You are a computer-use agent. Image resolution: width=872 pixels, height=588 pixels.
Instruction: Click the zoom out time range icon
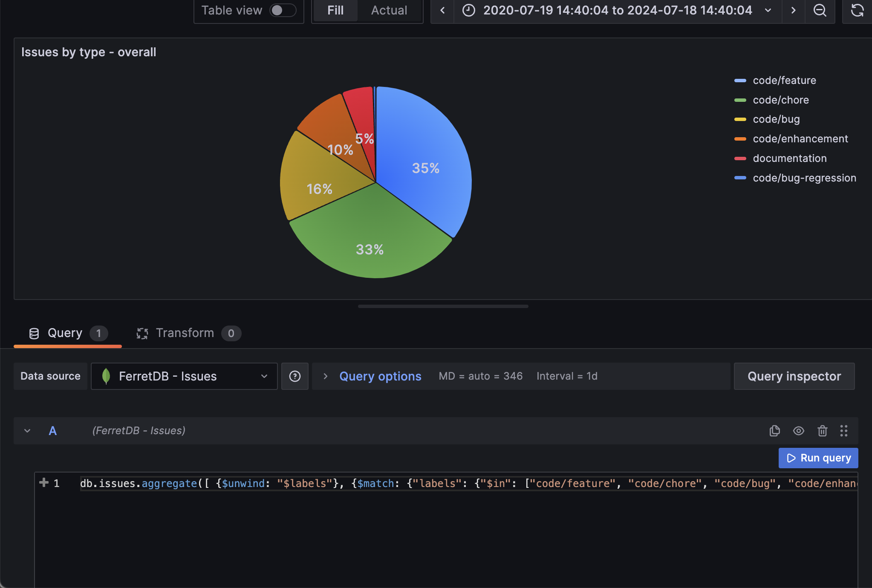tap(820, 10)
